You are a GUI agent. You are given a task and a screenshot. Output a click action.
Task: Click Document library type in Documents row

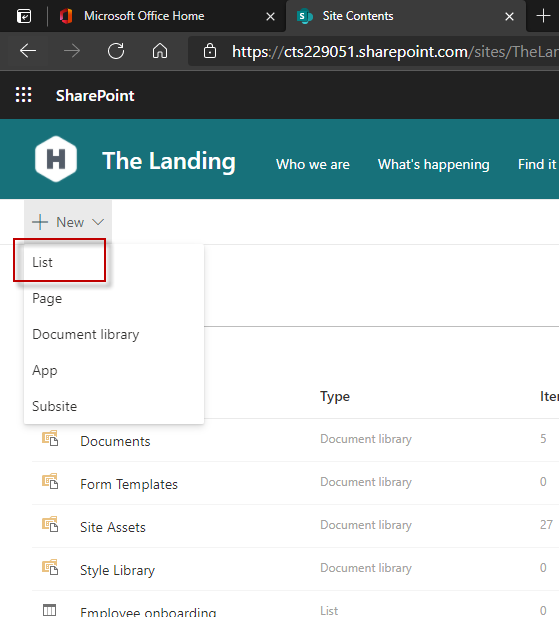tap(366, 439)
